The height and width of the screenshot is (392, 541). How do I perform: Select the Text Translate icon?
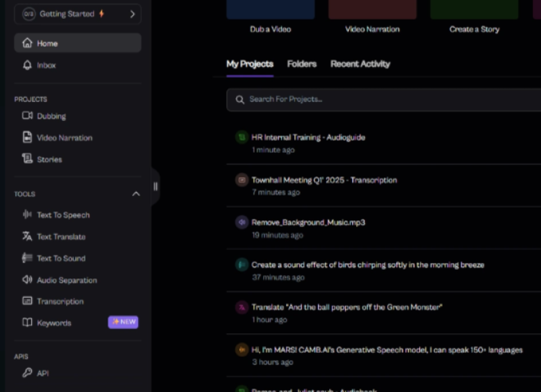click(27, 237)
